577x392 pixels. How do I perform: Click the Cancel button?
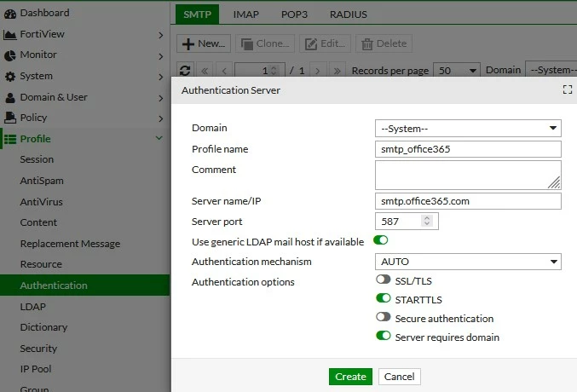coord(399,377)
